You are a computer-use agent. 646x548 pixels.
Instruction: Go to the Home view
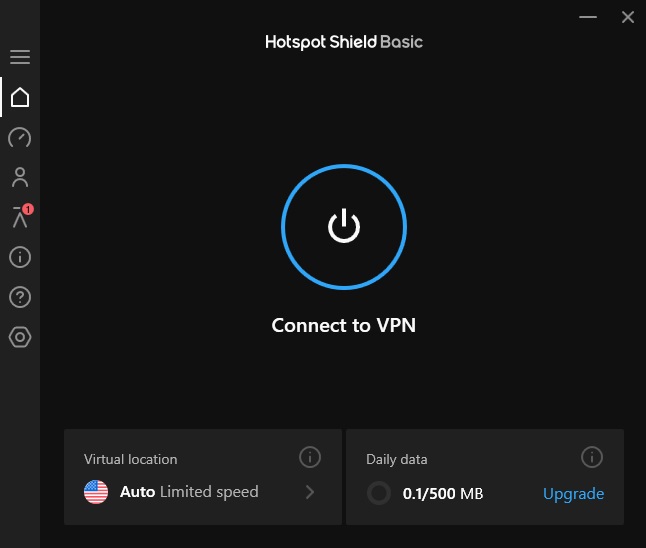point(20,97)
